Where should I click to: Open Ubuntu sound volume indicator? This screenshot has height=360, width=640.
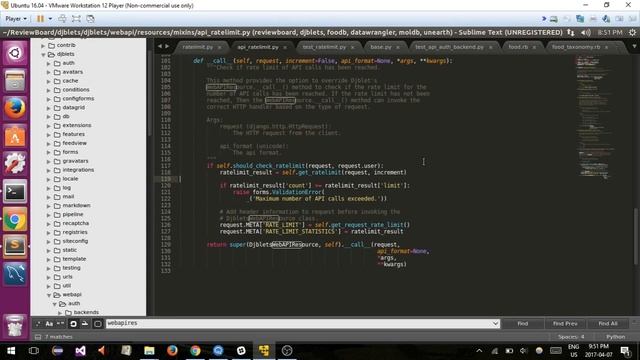coord(586,32)
